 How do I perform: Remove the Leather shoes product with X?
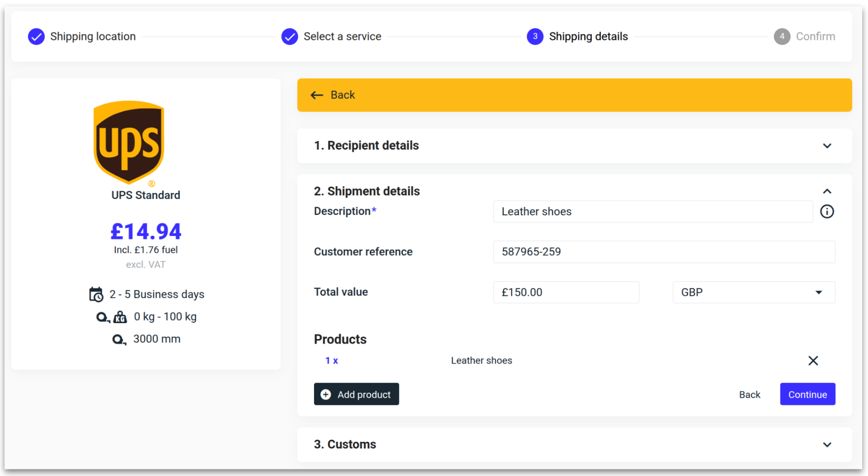coord(812,360)
